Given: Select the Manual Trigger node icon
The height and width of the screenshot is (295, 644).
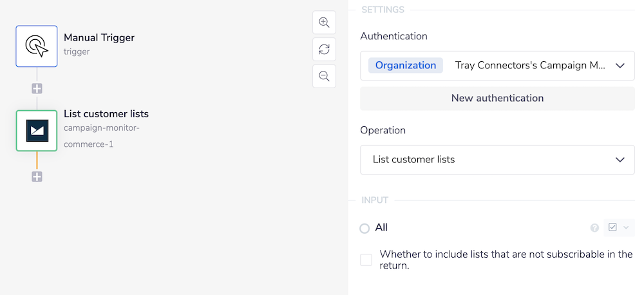Looking at the screenshot, I should (x=37, y=46).
